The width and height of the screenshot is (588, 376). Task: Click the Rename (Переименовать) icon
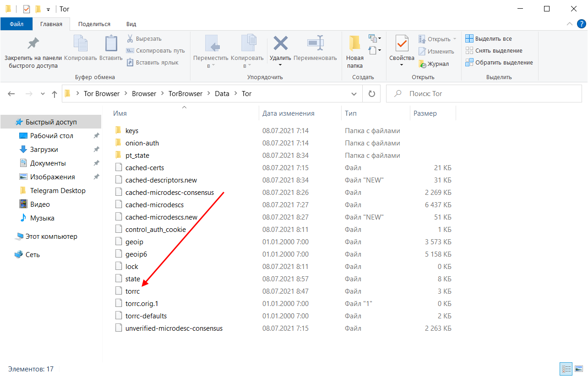[315, 44]
